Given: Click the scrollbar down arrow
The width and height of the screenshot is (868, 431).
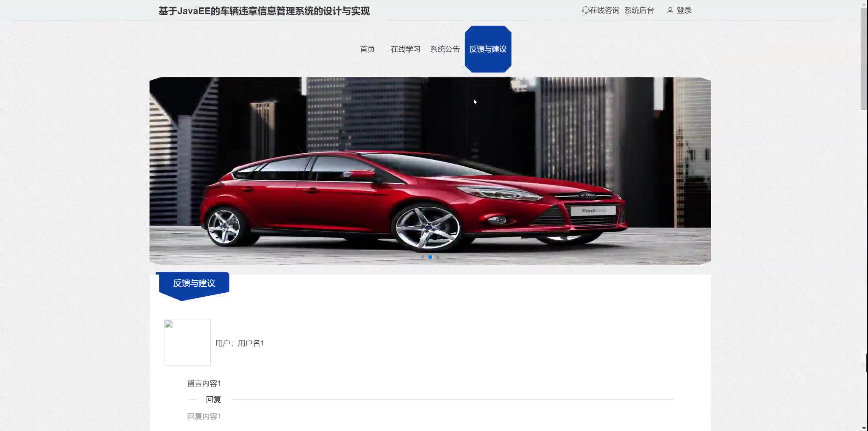Looking at the screenshot, I should pos(864,428).
